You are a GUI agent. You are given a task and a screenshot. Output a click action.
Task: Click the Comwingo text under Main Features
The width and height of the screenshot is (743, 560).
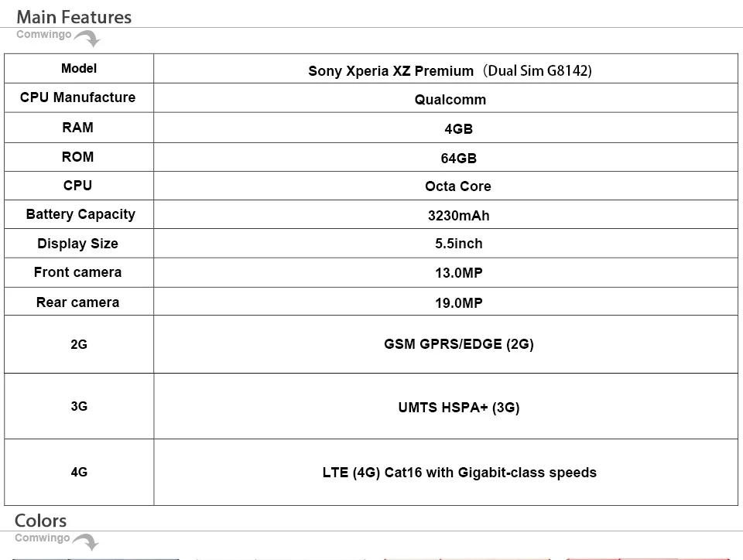pyautogui.click(x=43, y=35)
